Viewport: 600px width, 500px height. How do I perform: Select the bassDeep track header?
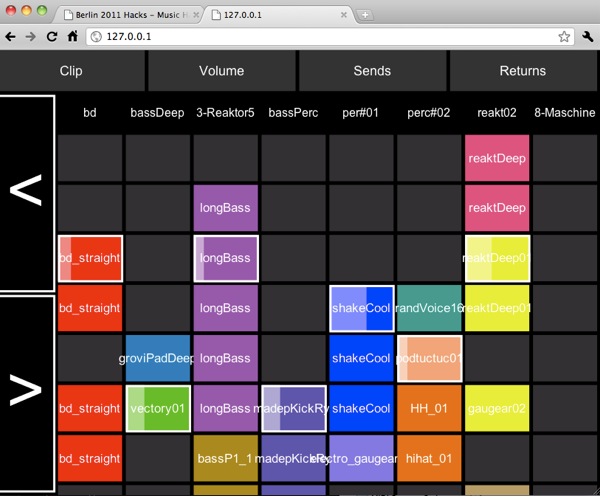pyautogui.click(x=158, y=113)
